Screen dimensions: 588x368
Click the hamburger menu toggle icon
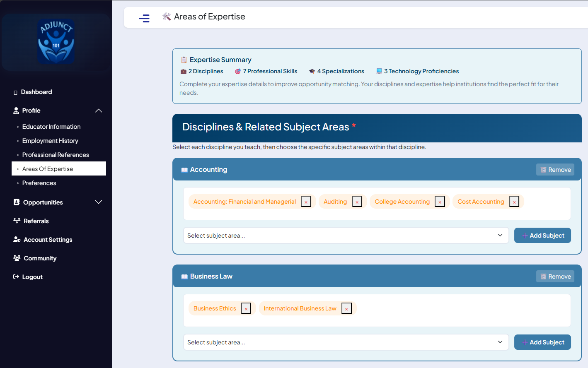click(x=144, y=18)
